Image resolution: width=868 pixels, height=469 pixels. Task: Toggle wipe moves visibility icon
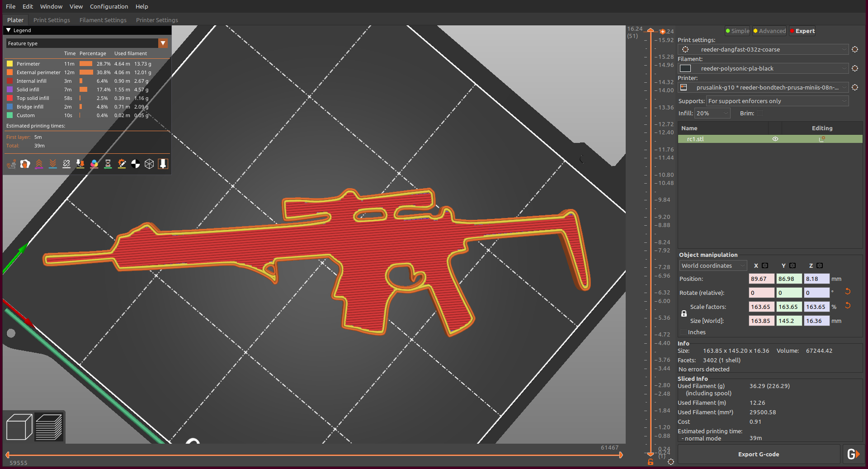click(x=25, y=164)
